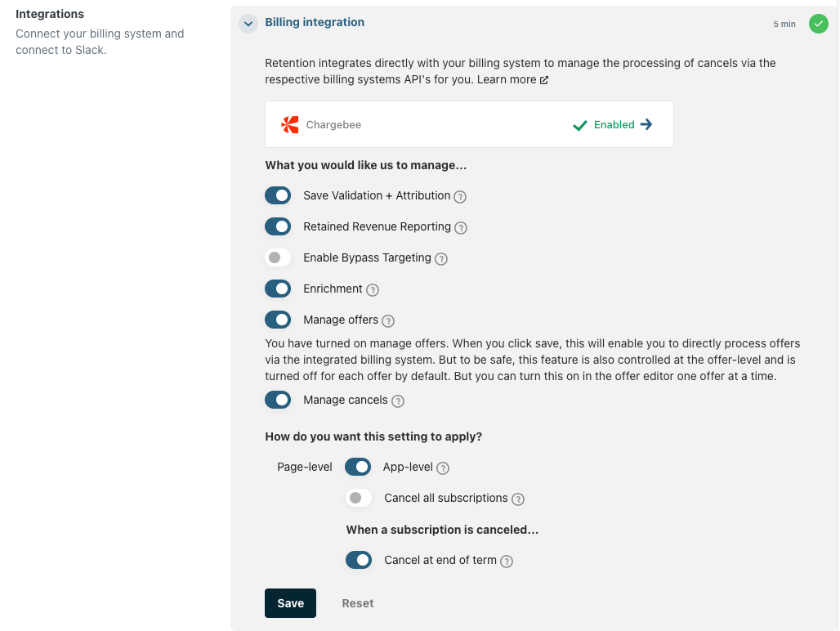Click help icon for Enable Bypass Targeting
This screenshot has width=840, height=631.
tap(441, 258)
